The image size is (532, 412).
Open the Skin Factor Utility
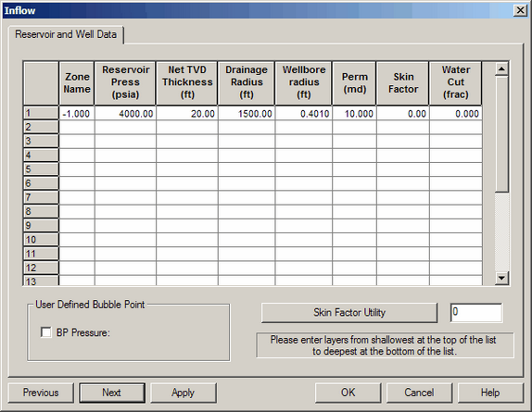point(349,312)
